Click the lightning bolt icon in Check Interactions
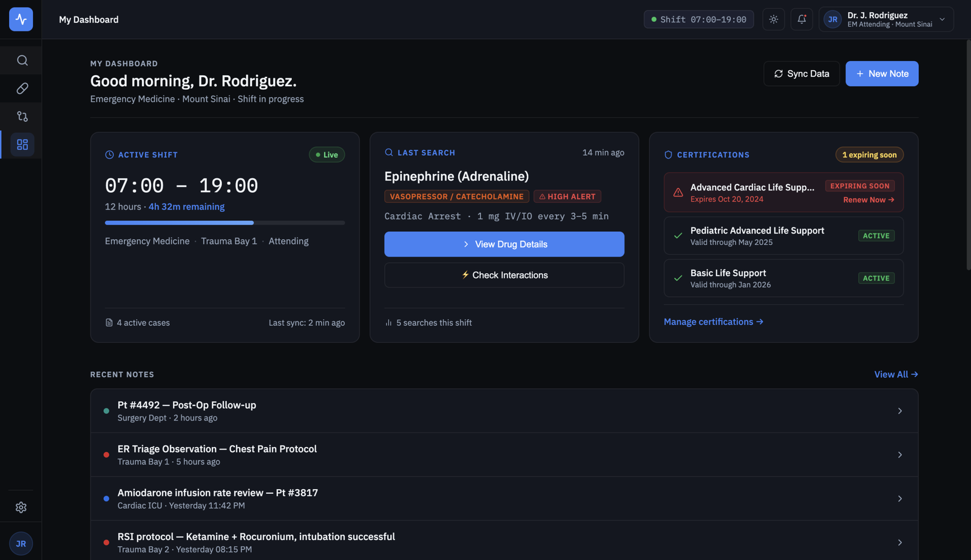 point(465,275)
